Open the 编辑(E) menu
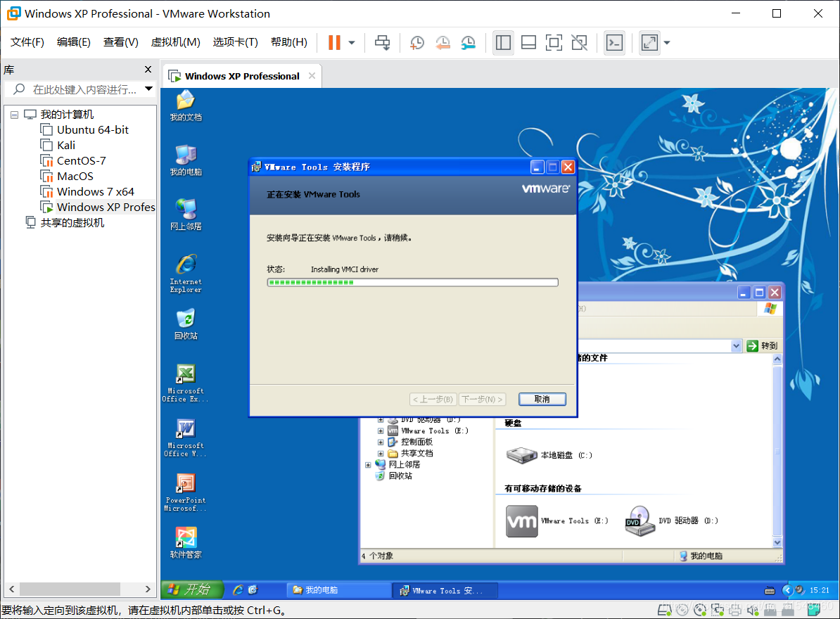 coord(73,42)
